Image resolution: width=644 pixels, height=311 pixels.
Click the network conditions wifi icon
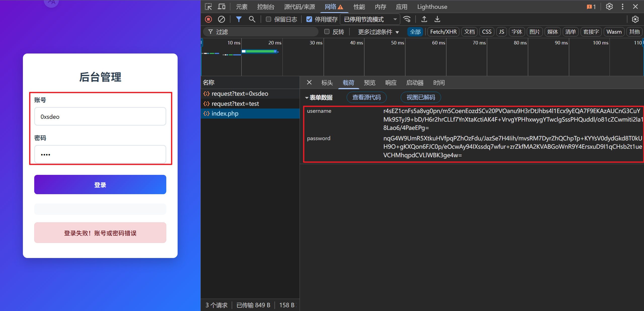pos(407,19)
